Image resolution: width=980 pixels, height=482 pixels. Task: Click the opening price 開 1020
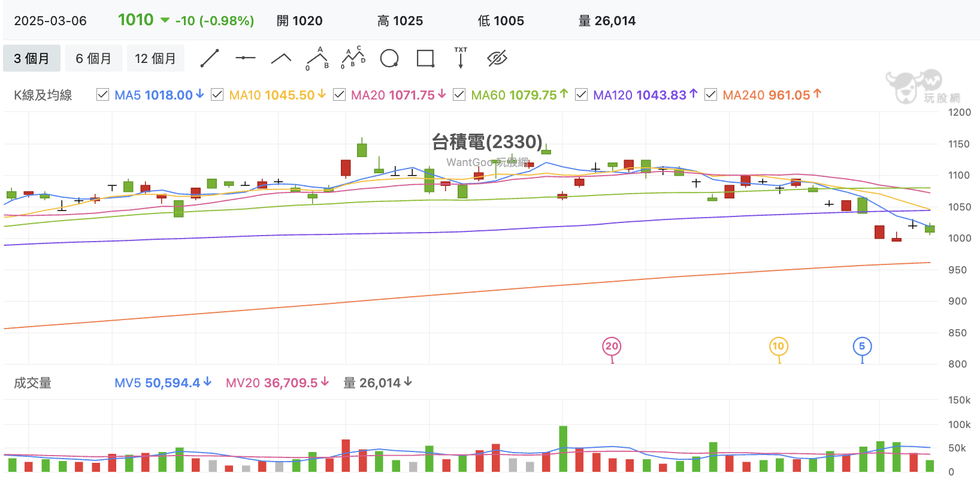(x=300, y=21)
